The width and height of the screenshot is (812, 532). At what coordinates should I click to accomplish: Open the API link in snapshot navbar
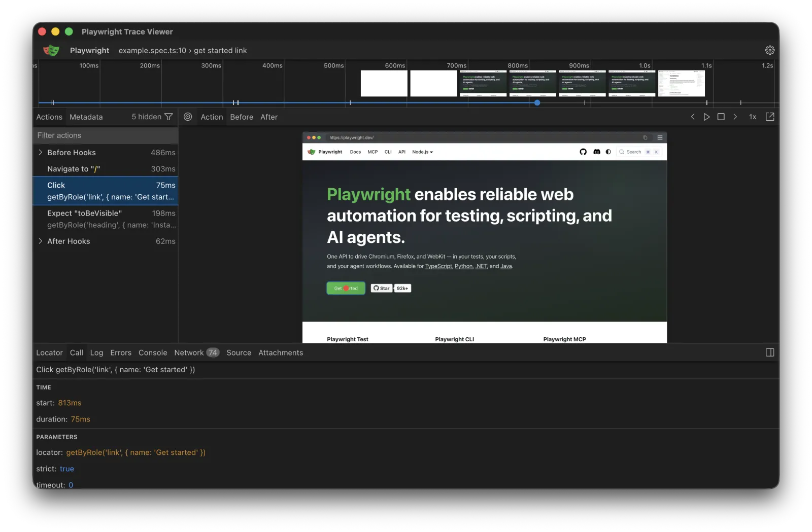(402, 152)
